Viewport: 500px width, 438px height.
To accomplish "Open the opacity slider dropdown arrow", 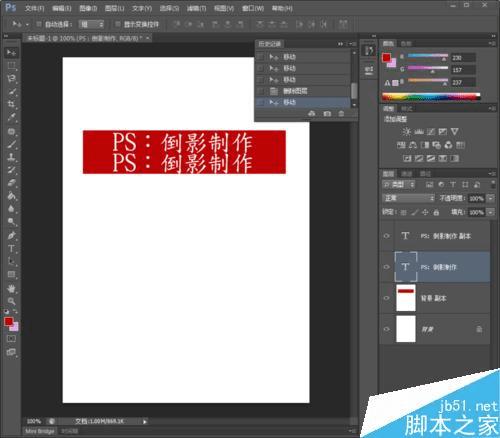I will pyautogui.click(x=490, y=198).
